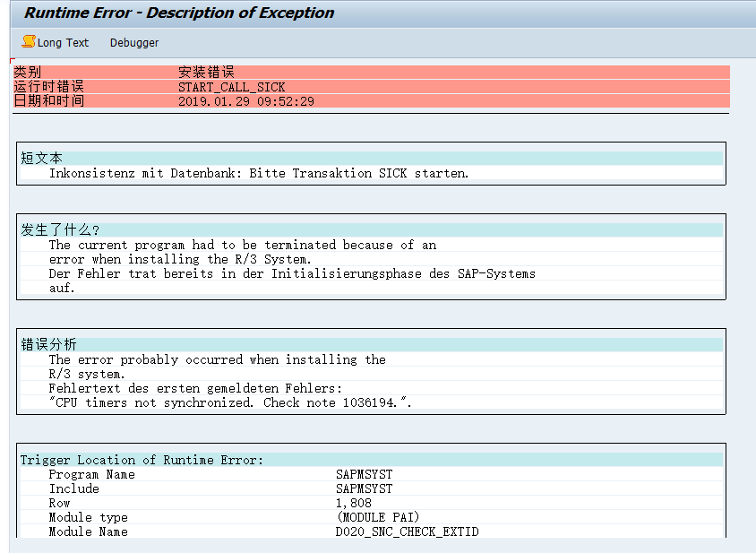Click the module name D020_SNC_CHECK_EXTID
Image resolution: width=756 pixels, height=553 pixels.
tap(407, 531)
